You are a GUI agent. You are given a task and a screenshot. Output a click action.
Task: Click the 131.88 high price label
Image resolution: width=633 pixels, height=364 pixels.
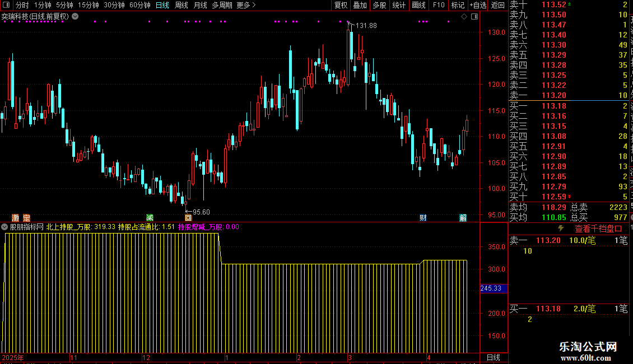coord(366,25)
